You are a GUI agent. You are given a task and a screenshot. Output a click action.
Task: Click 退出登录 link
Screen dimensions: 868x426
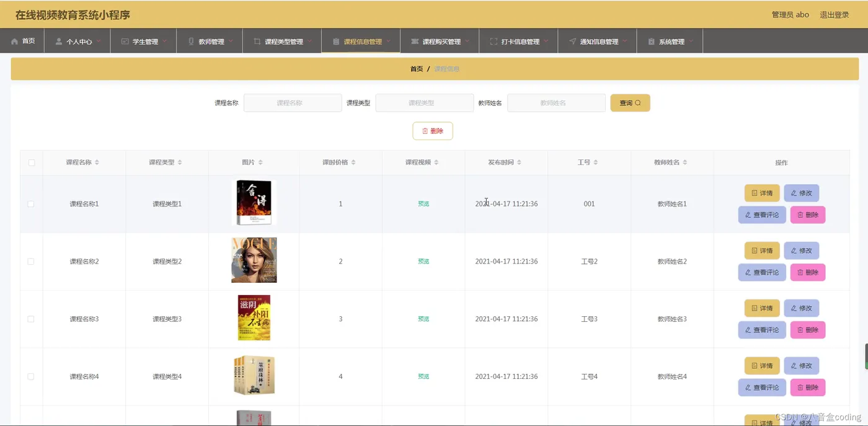[835, 15]
